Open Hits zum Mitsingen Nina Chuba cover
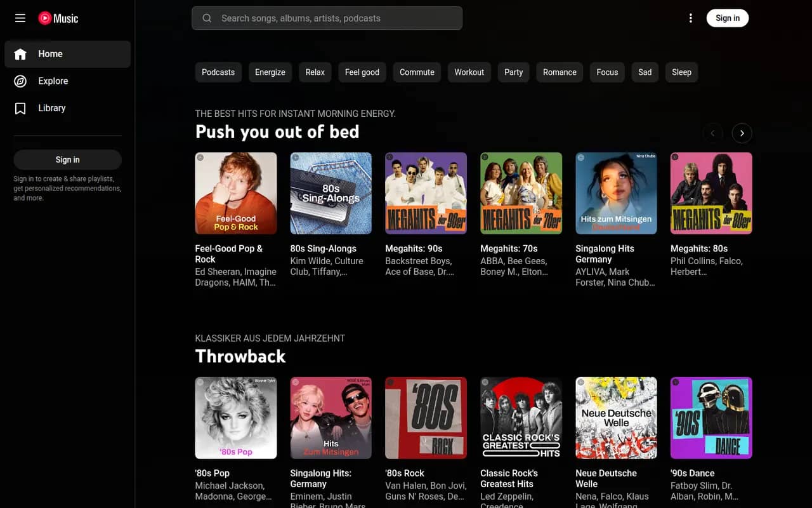 (x=617, y=193)
